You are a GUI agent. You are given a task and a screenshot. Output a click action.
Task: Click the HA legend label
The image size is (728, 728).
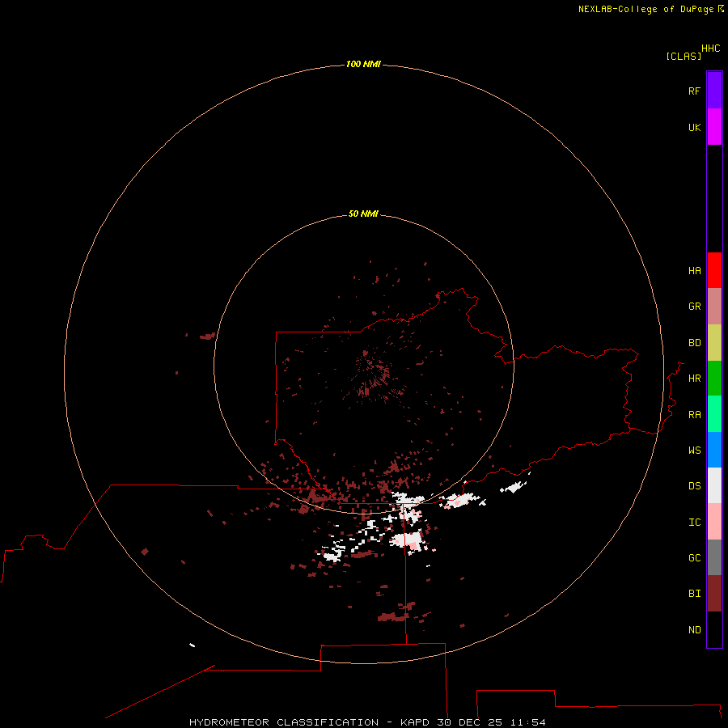click(694, 271)
